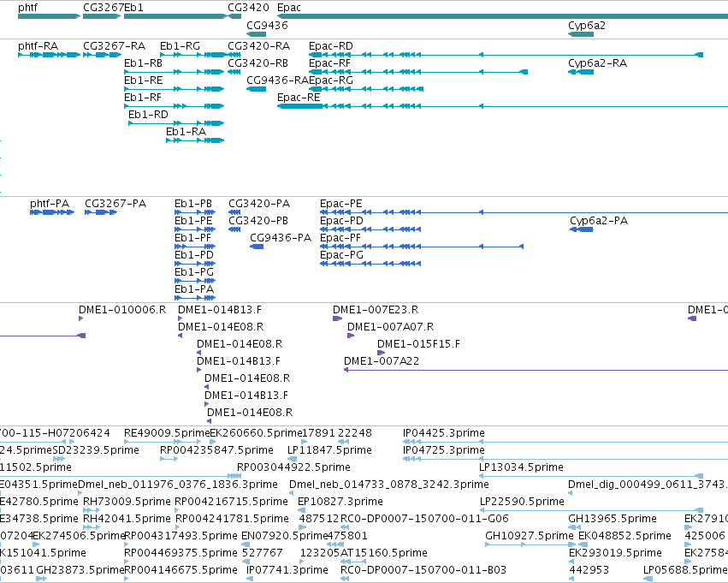Click the Epac-RE transcript label
This screenshot has height=583, width=728.
[299, 98]
